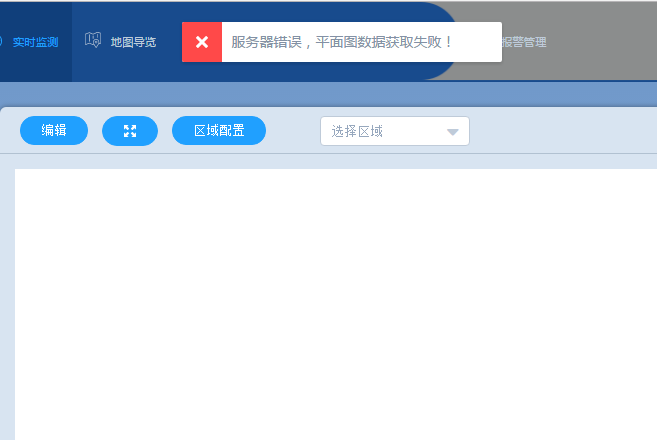Viewport: 657px width, 440px height.
Task: Open the 实时监测 tab
Action: coord(35,42)
